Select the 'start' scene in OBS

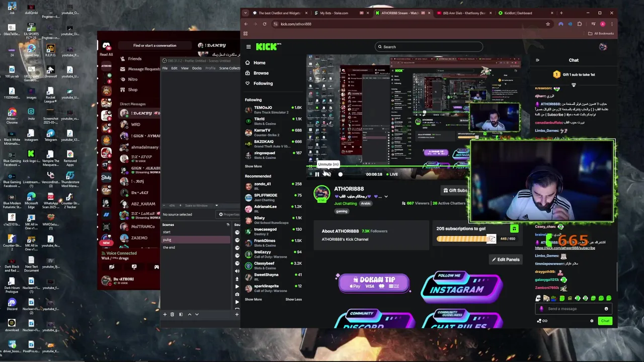(196, 232)
